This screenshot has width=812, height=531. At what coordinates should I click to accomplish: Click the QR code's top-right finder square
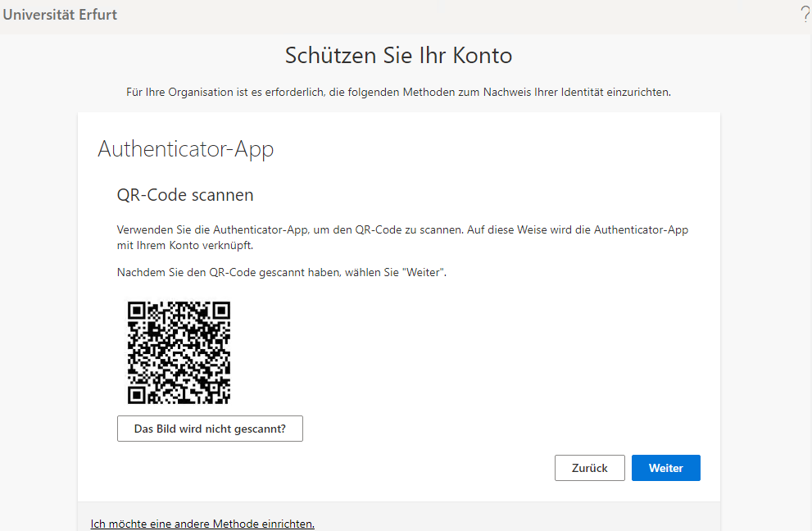(x=220, y=311)
